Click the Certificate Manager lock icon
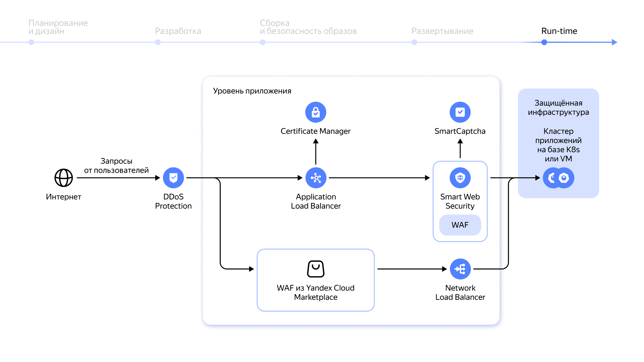Screen dimensions: 644x362 pos(316,112)
